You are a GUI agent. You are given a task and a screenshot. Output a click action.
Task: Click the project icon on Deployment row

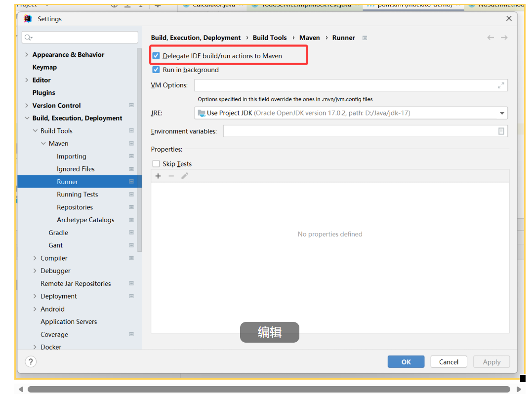131,296
